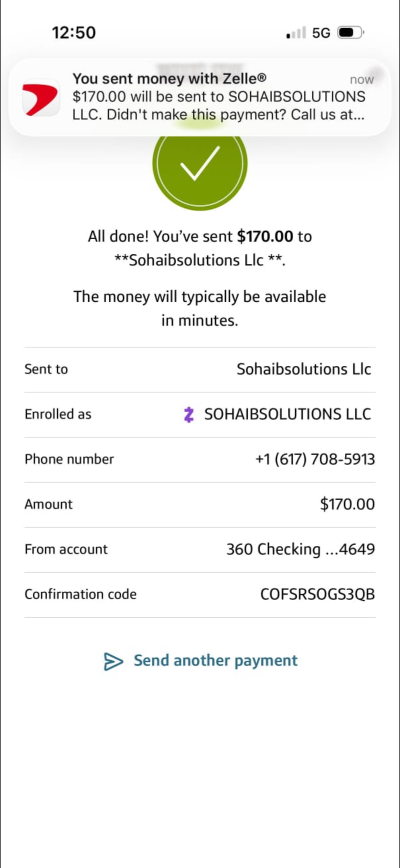
Task: Tap the SOHAIBSOLUTIONS LLC enrolled name
Action: 287,414
